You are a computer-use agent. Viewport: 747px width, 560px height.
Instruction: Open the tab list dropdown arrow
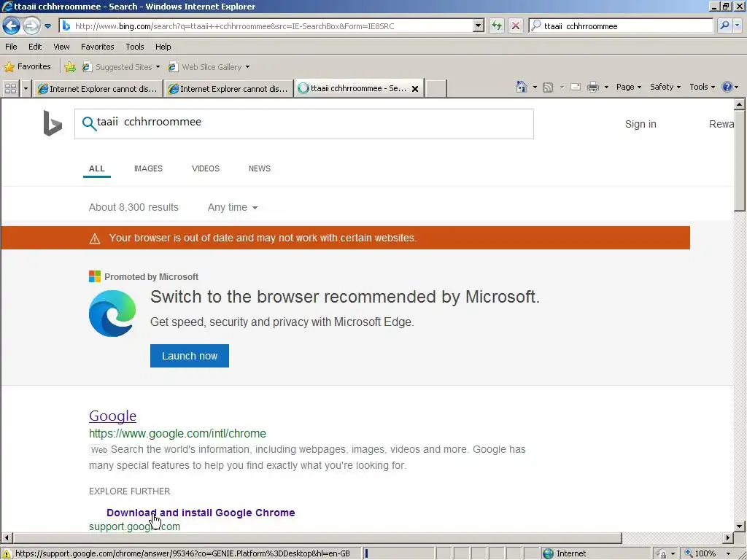pos(26,88)
